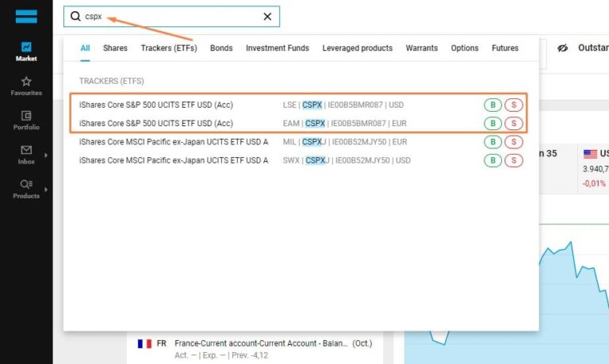Screen dimensions: 609x364
Task: Open Favourites star icon in sidebar
Action: (26, 82)
